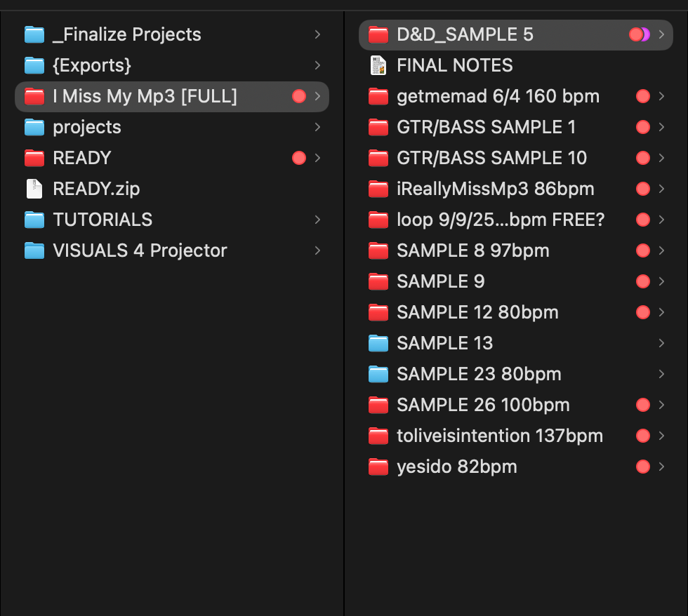Click the blue {Exports} folder icon
Viewport: 688px width, 616px height.
click(34, 65)
